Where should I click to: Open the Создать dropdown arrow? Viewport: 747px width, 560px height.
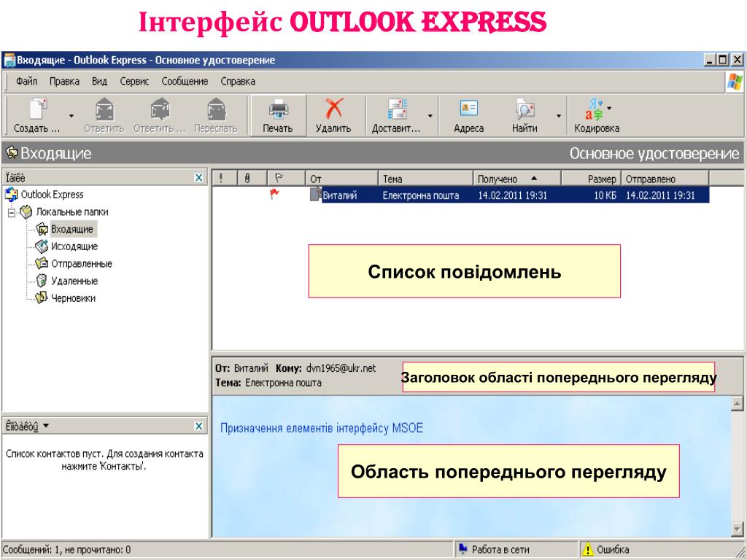(x=71, y=116)
